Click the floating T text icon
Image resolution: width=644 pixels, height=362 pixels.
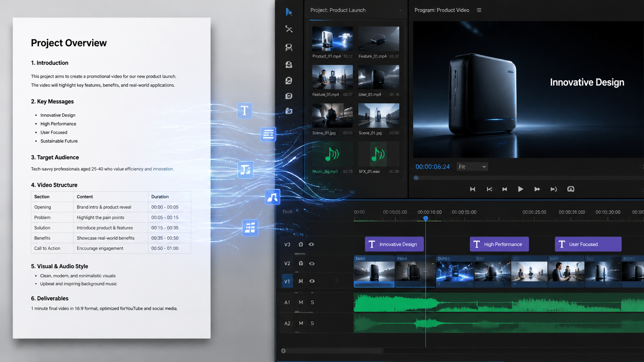point(245,111)
